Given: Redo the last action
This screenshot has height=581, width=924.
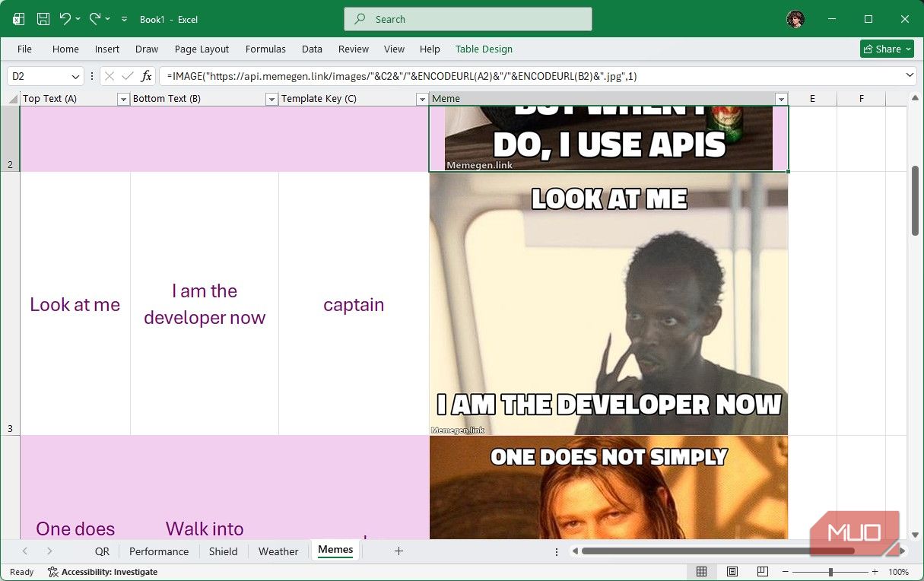Looking at the screenshot, I should coord(95,19).
